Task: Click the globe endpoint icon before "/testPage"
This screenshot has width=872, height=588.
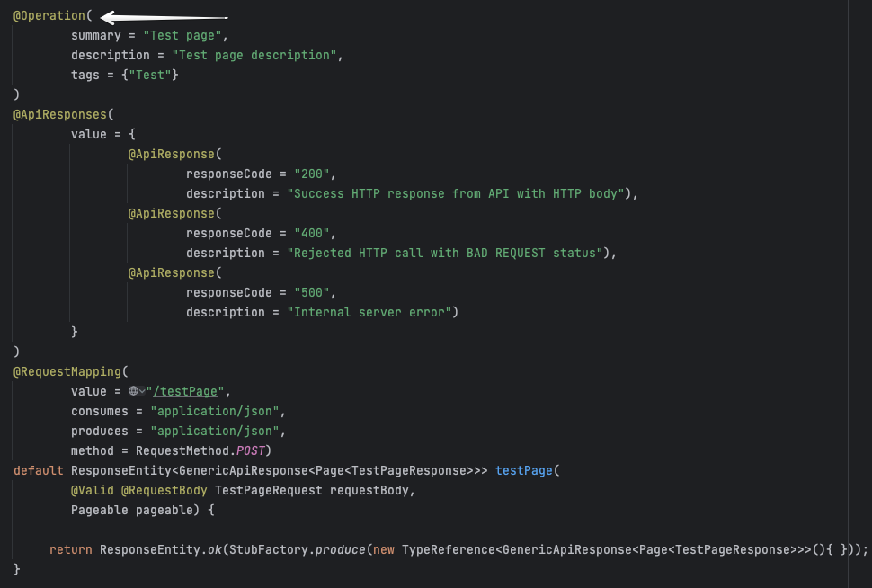Action: pos(133,391)
